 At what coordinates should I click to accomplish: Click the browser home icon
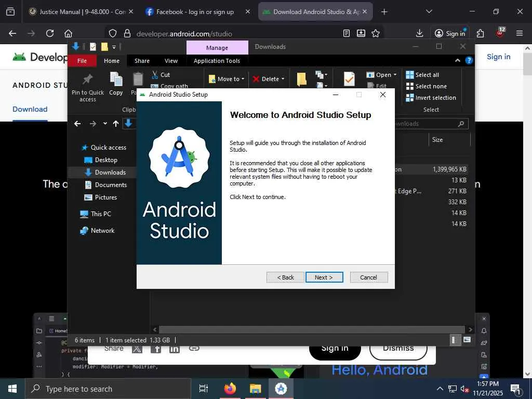coord(68,33)
